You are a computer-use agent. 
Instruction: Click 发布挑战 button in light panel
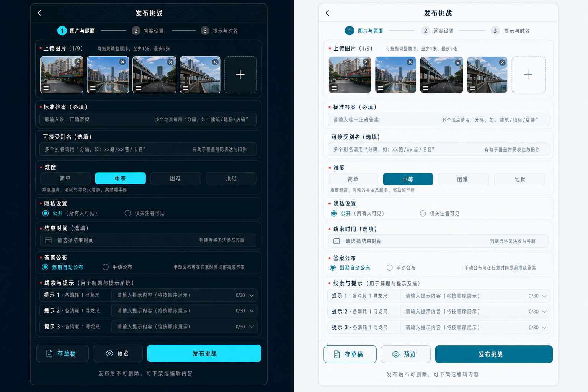[494, 354]
